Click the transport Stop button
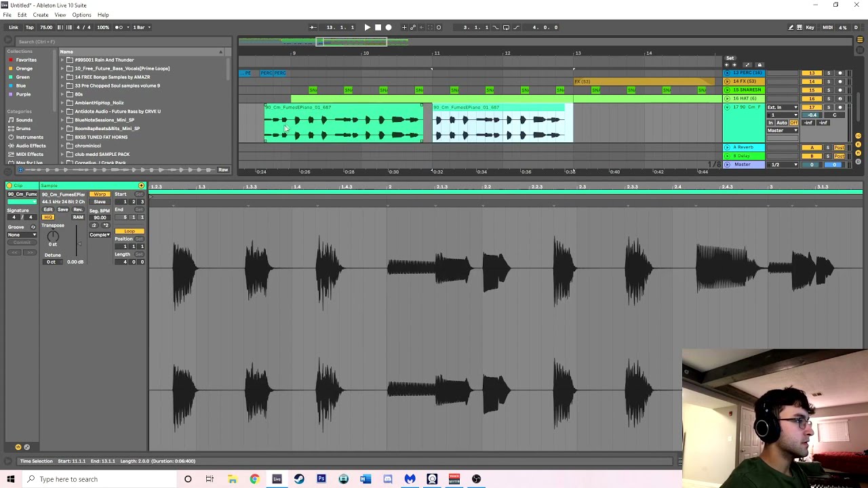This screenshot has width=868, height=488. click(378, 27)
